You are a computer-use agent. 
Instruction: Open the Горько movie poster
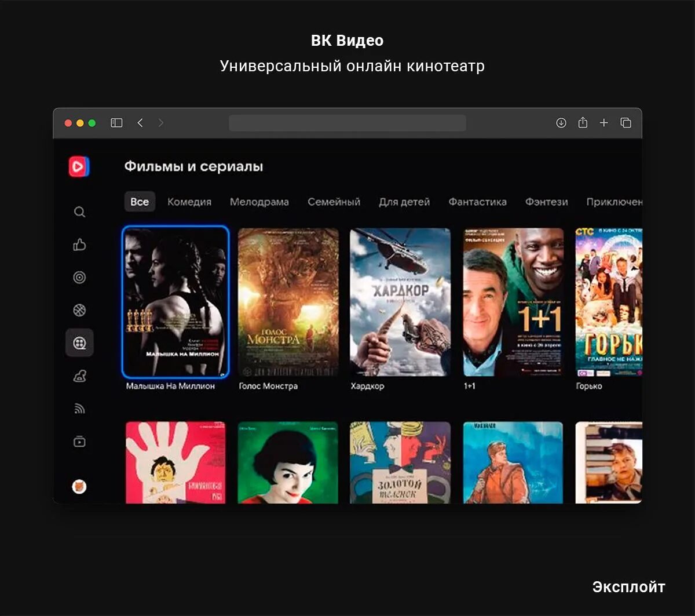(609, 302)
